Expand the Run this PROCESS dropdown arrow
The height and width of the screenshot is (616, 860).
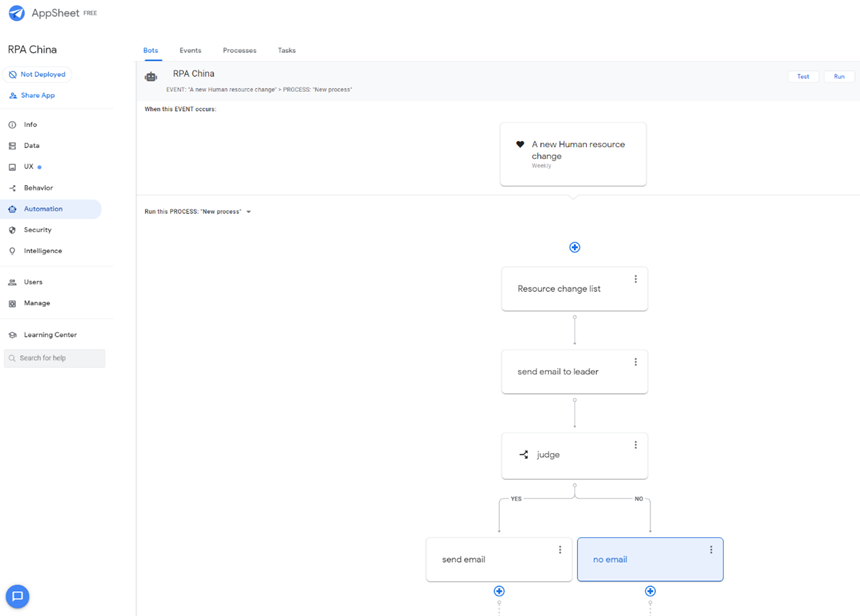point(248,212)
